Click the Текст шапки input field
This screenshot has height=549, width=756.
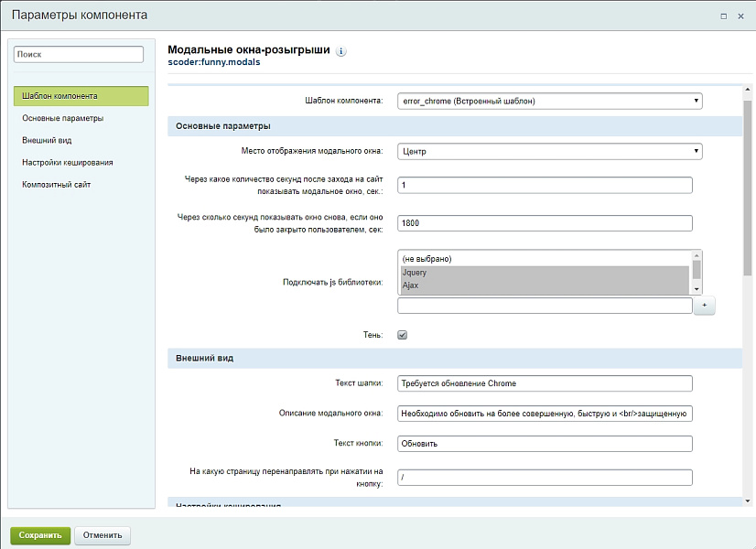(x=545, y=383)
